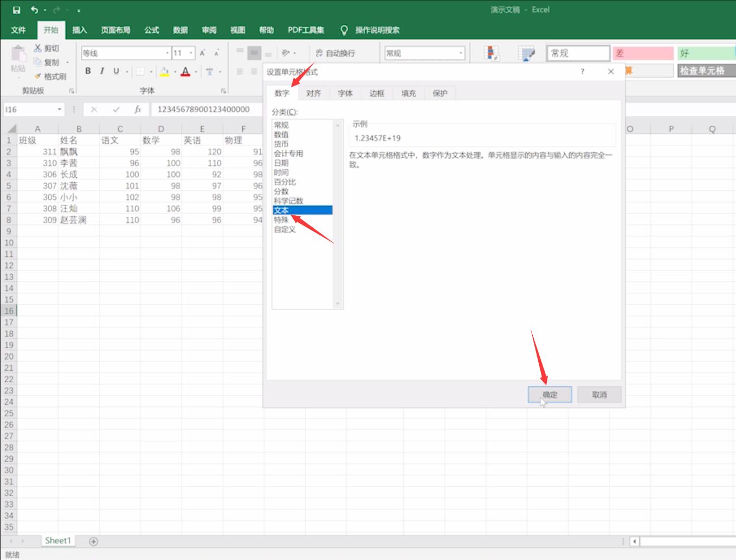Open the 对齐 tab in the dialog
The image size is (736, 560).
(313, 93)
